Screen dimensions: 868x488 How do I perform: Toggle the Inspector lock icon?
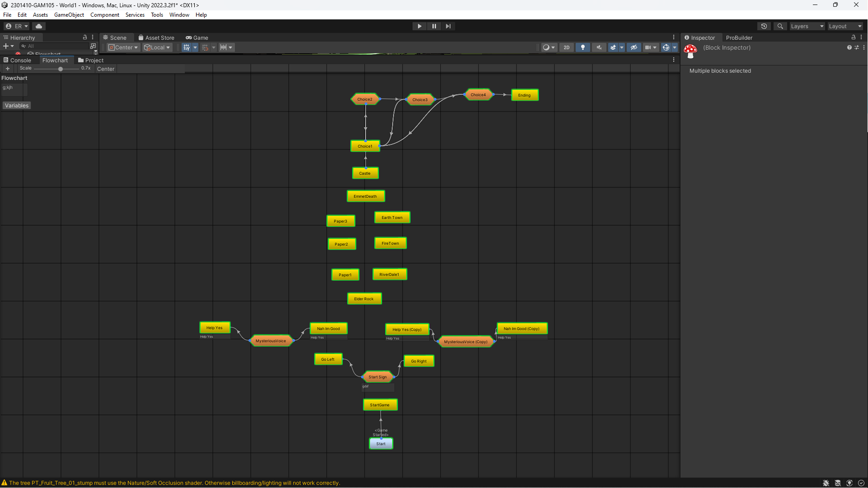[854, 38]
